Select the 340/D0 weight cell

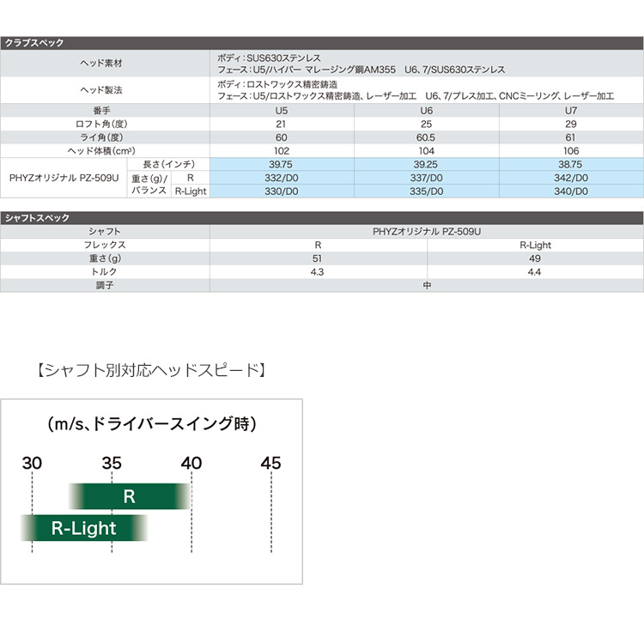pyautogui.click(x=571, y=191)
